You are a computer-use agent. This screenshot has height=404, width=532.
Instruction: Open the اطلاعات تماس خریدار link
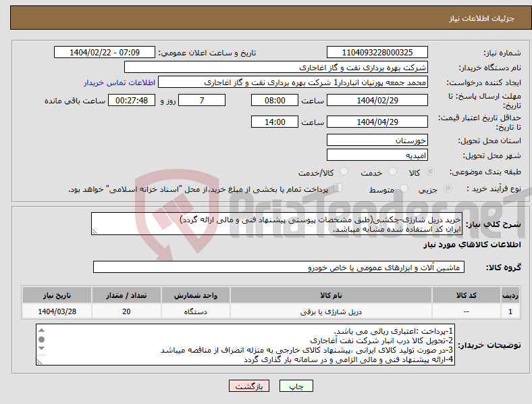[x=119, y=82]
